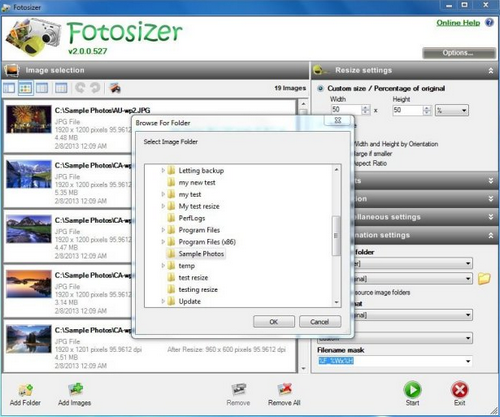Collapse the Destination settings panel
This screenshot has width=500, height=417.
pos(491,235)
